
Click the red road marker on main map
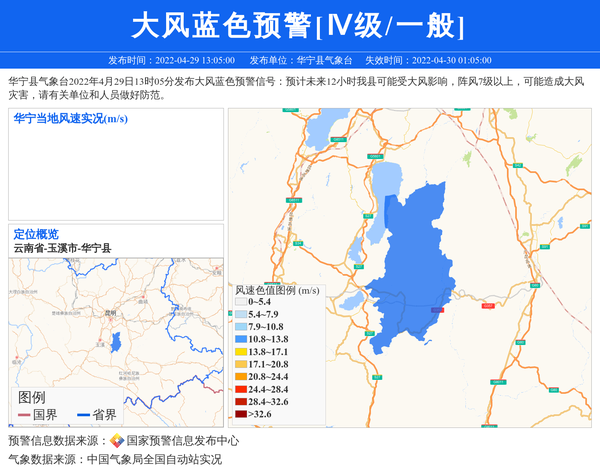click(x=441, y=312)
